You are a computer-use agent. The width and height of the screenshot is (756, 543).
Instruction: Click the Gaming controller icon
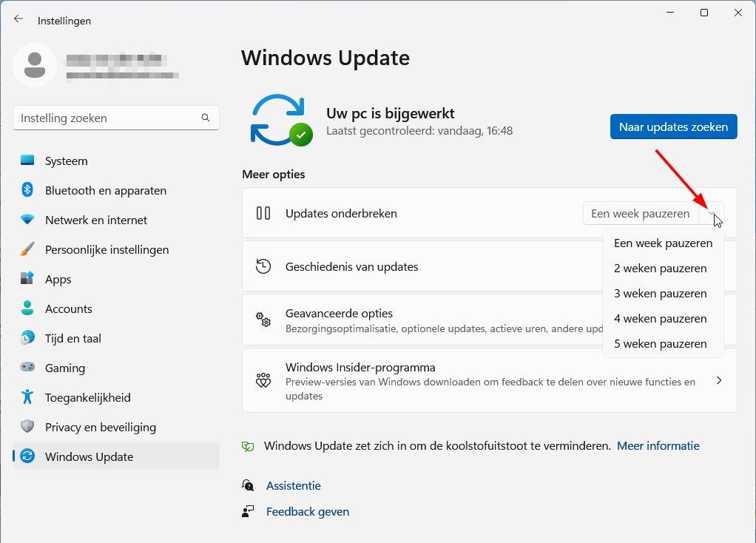(x=27, y=368)
